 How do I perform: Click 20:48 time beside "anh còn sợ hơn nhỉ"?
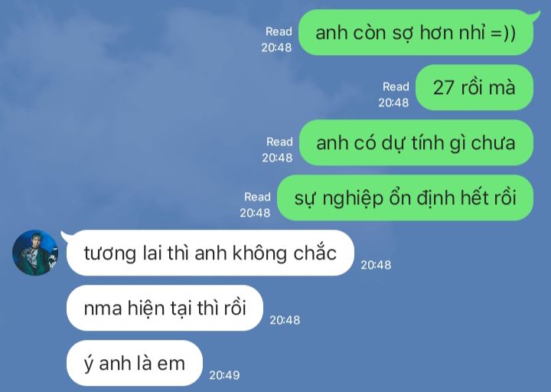click(x=276, y=47)
